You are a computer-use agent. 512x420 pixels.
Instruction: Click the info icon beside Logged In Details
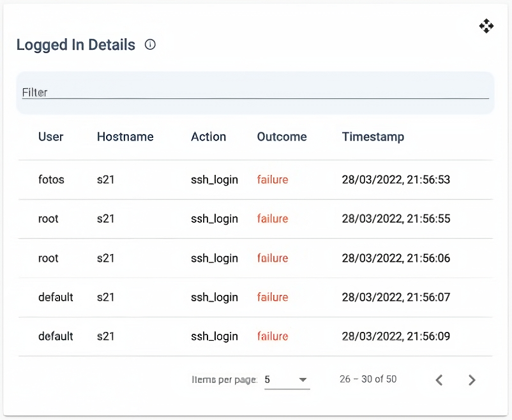150,45
